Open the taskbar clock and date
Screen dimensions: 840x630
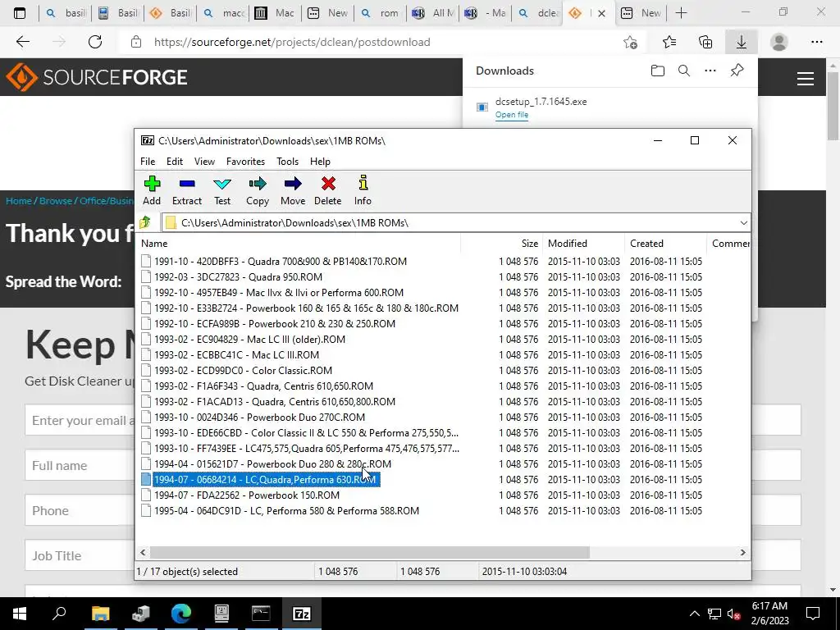coord(769,614)
